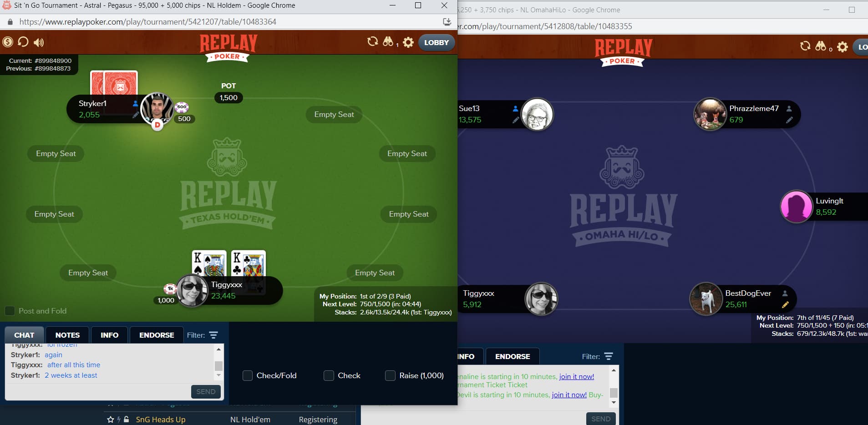Click the chat message input field in Hold'em
The width and height of the screenshot is (868, 425).
[x=97, y=391]
